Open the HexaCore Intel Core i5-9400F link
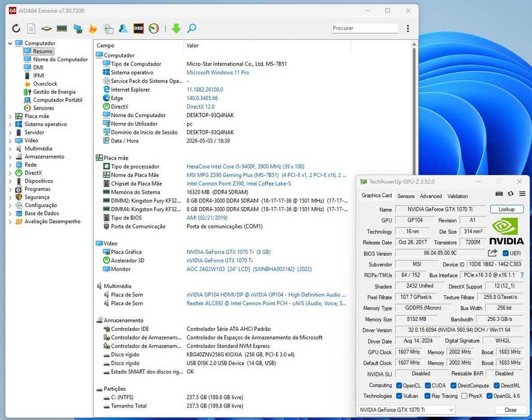This screenshot has width=532, height=420. click(245, 166)
